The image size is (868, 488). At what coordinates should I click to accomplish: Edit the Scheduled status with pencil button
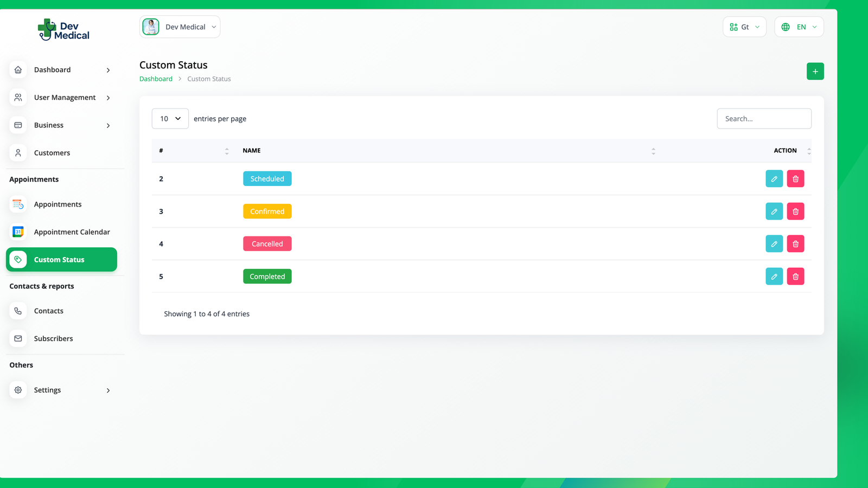tap(774, 178)
